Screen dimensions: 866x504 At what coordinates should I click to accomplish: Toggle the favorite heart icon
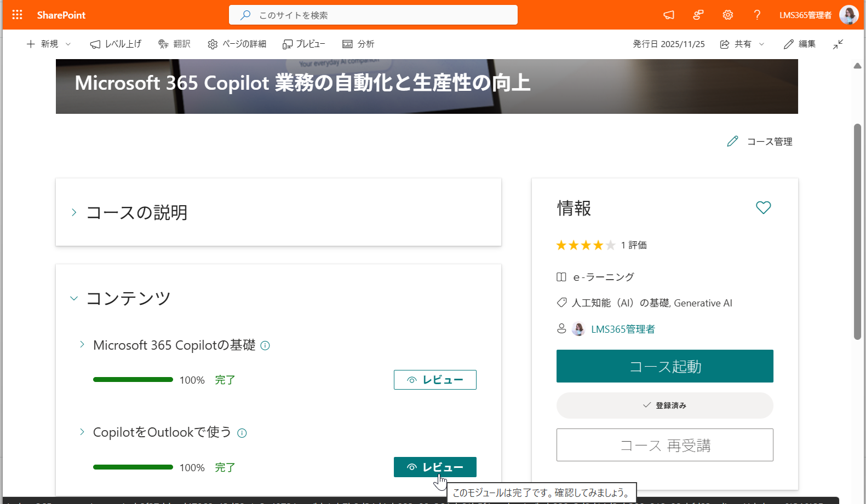[764, 207]
